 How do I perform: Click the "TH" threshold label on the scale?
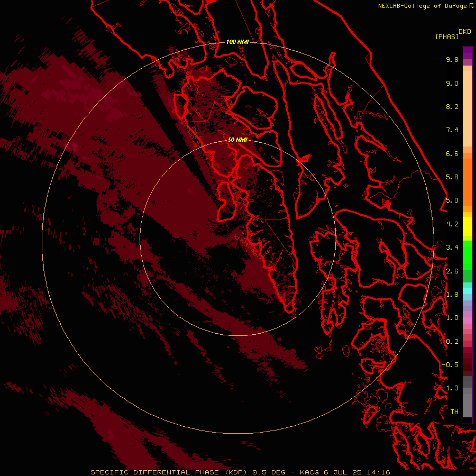(454, 412)
